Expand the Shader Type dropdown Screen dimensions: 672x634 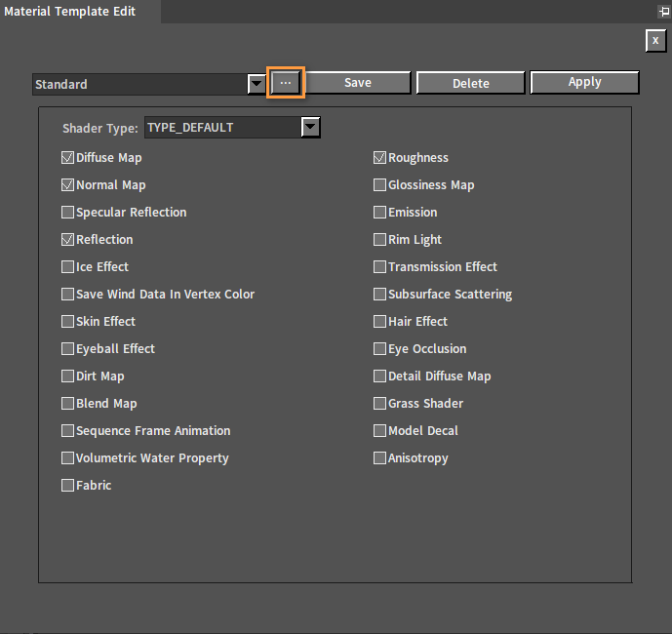pos(310,127)
